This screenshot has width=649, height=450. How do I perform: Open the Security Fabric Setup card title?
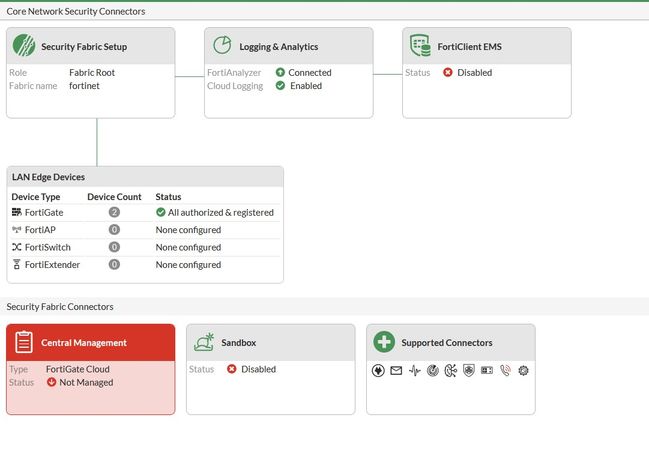click(84, 47)
